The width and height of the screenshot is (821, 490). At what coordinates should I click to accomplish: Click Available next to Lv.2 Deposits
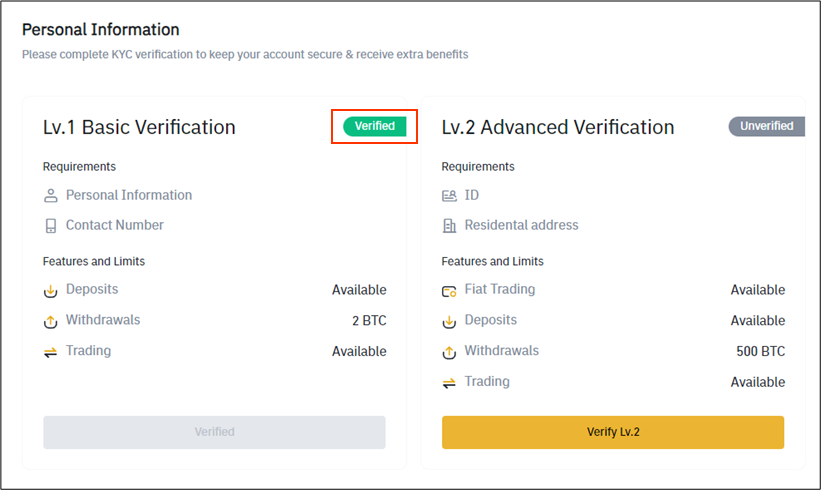point(758,321)
